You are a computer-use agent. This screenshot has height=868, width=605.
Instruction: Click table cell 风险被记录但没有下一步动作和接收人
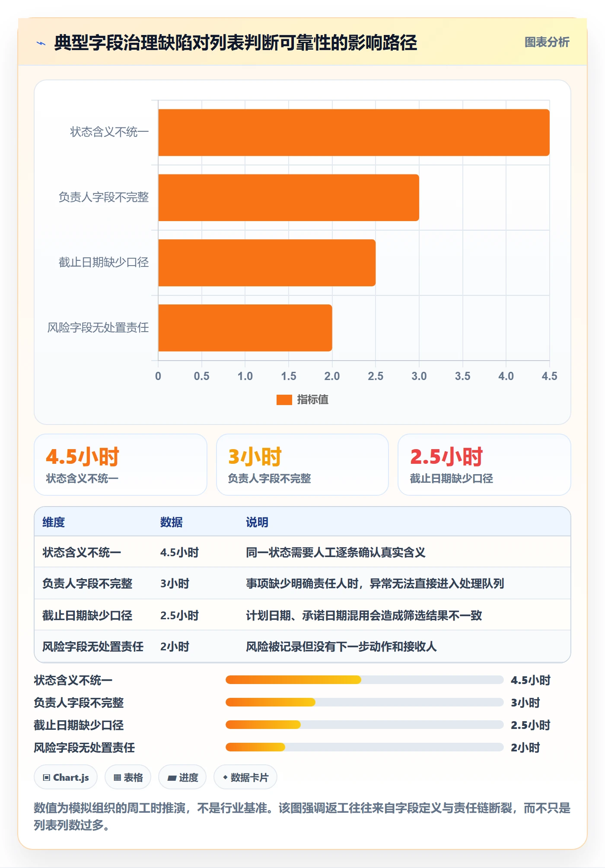341,646
